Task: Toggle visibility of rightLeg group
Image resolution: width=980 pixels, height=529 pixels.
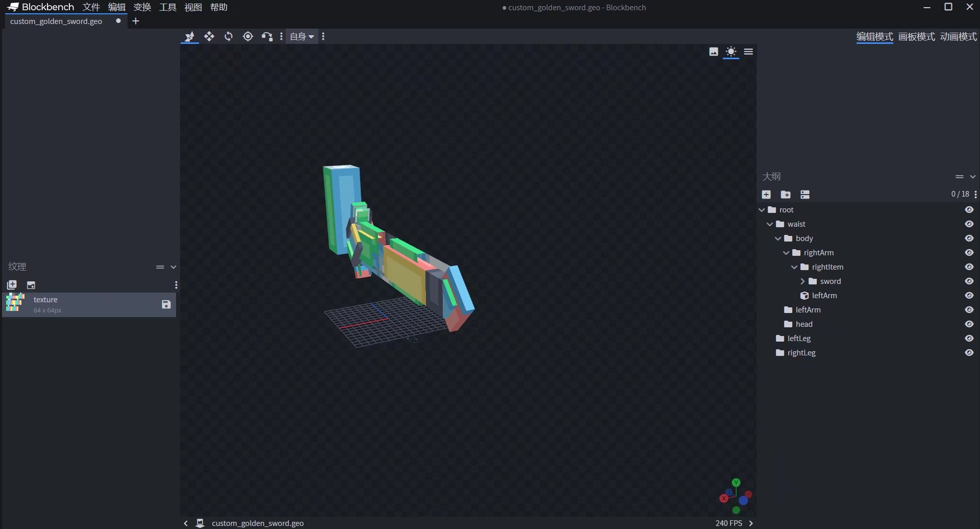Action: pyautogui.click(x=969, y=353)
